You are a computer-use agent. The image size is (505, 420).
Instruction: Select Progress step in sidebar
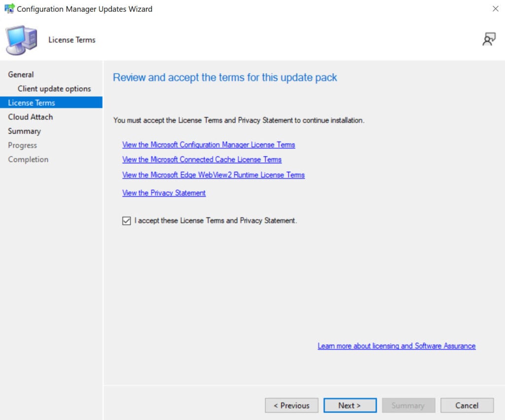click(x=23, y=145)
